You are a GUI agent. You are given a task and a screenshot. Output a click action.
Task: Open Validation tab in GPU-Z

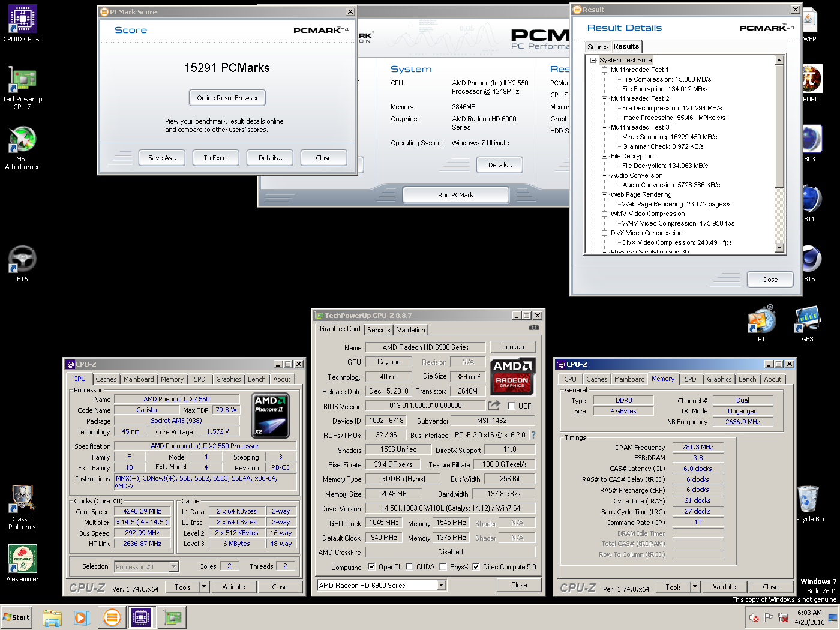[x=411, y=329]
